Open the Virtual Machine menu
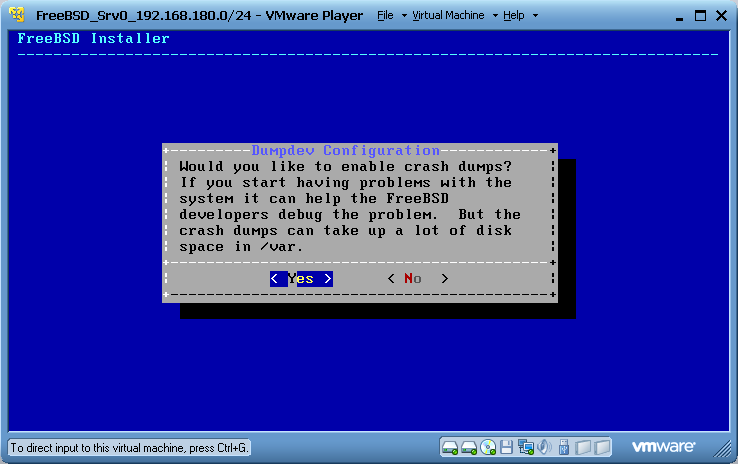 pos(448,16)
